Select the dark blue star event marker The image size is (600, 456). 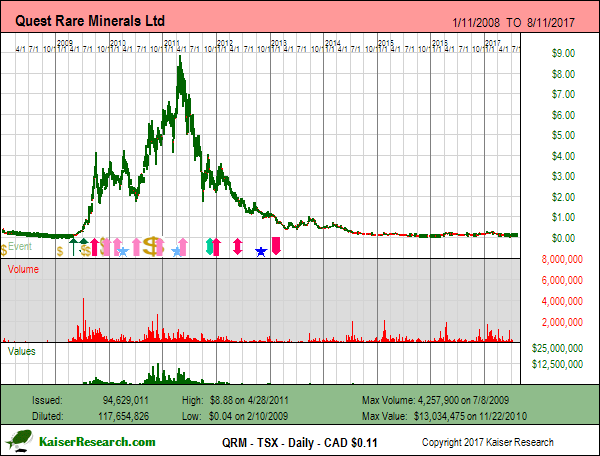[x=261, y=251]
